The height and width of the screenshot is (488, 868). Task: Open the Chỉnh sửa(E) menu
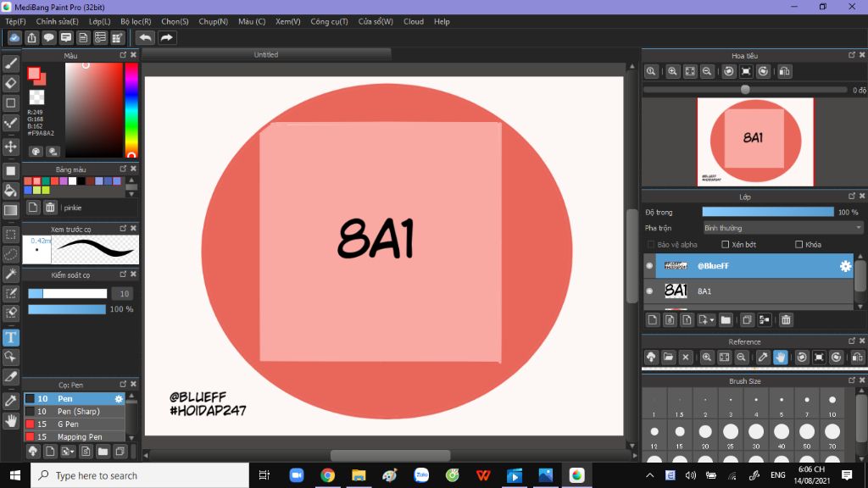point(57,21)
